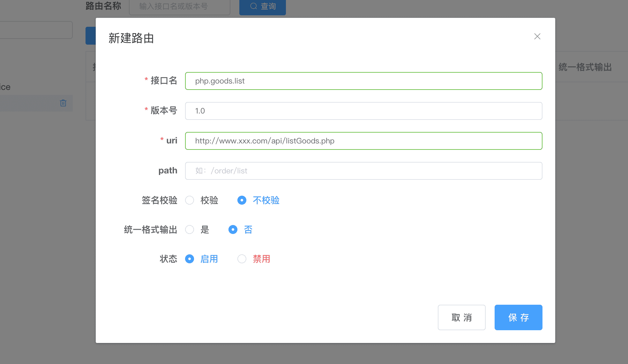The height and width of the screenshot is (364, 628).
Task: Click the trash delete icon in sidebar
Action: (63, 103)
